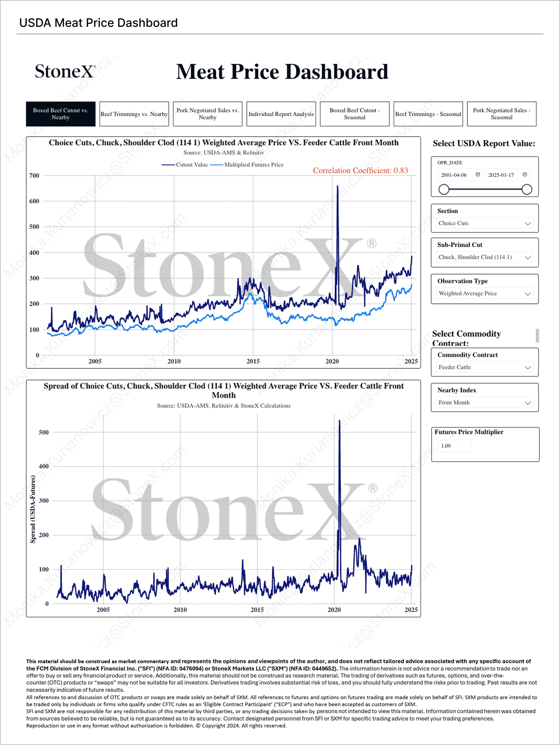Open the Observation Type dropdown
This screenshot has height=745, width=560.
point(485,293)
